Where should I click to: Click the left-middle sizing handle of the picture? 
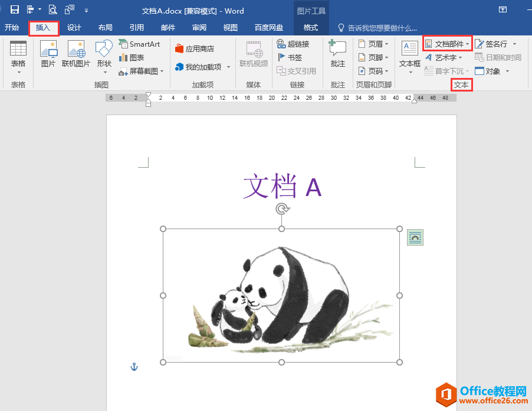click(x=163, y=295)
